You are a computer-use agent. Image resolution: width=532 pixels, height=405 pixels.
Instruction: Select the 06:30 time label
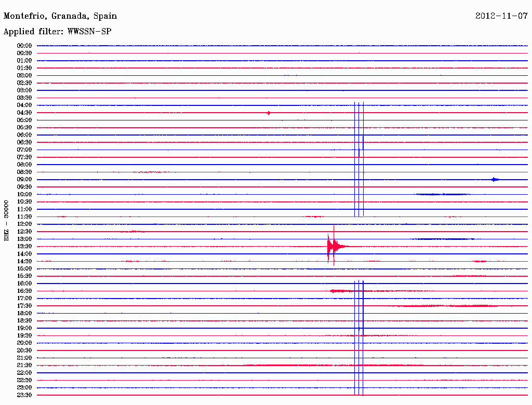(x=24, y=142)
